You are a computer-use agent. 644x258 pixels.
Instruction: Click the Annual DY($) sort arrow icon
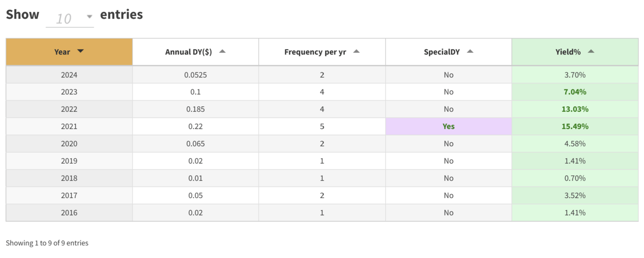(222, 51)
